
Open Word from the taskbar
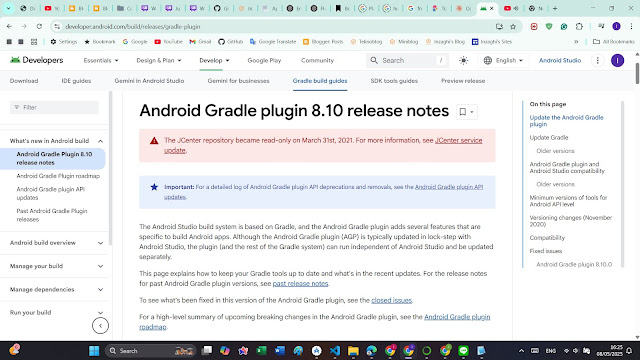[280, 351]
